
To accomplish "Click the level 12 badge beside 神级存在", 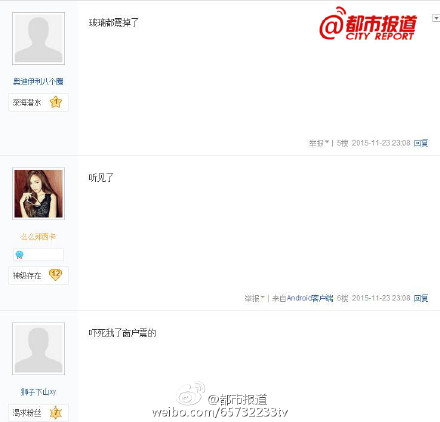I will 55,275.
